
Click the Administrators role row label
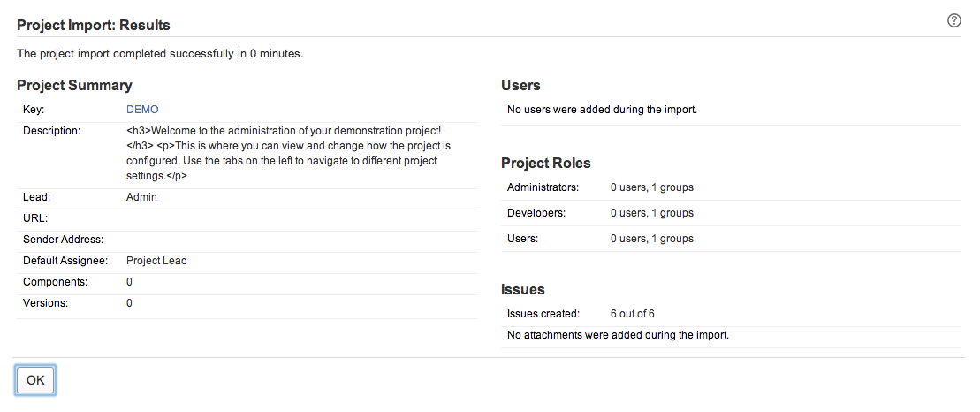point(543,187)
